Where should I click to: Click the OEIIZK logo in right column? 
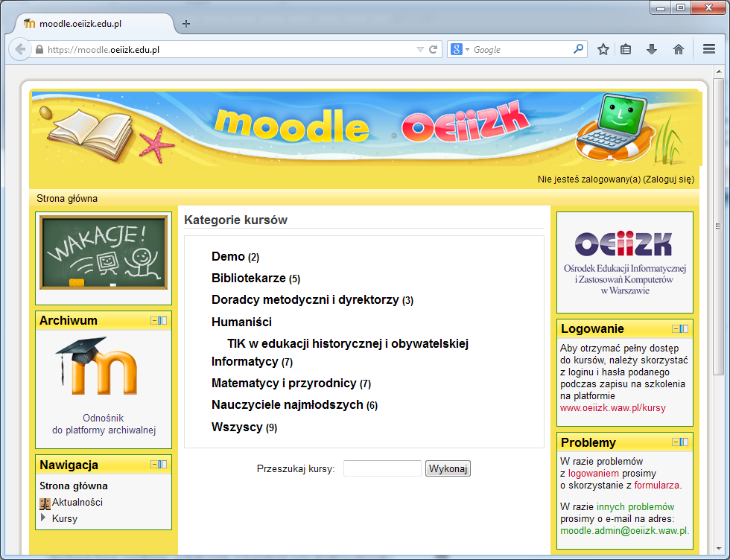pyautogui.click(x=624, y=263)
